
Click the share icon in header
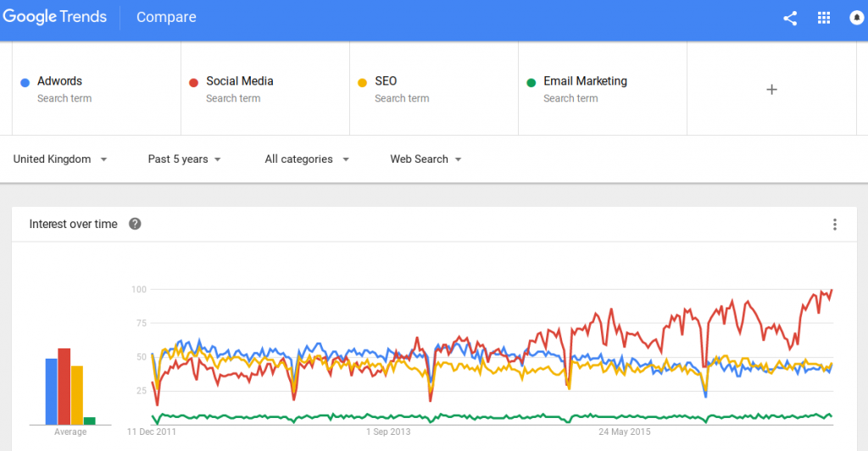coord(790,18)
